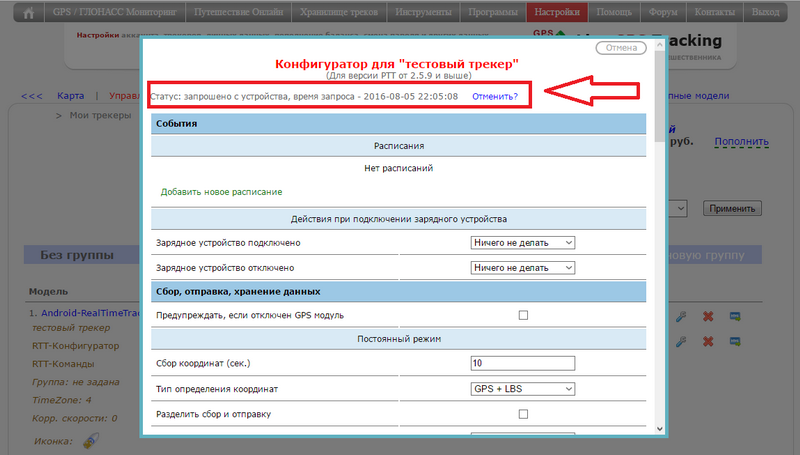
Task: Open 'Зарядное устройство отключено' action dropdown
Action: [523, 268]
